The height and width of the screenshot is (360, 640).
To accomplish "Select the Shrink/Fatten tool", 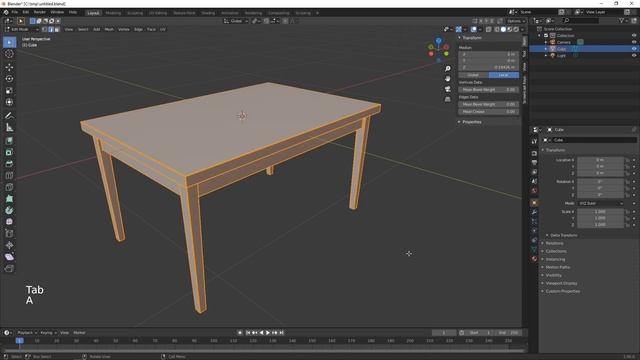I will tap(9, 245).
